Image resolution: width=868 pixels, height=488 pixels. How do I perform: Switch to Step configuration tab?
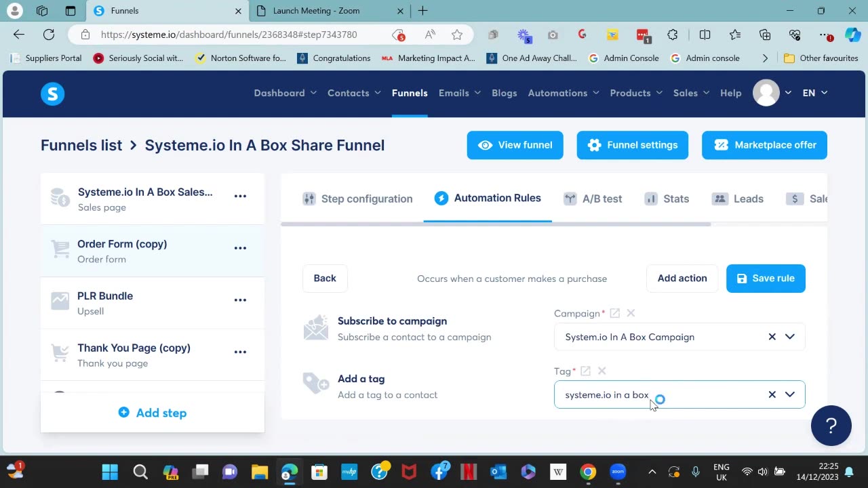click(x=357, y=199)
